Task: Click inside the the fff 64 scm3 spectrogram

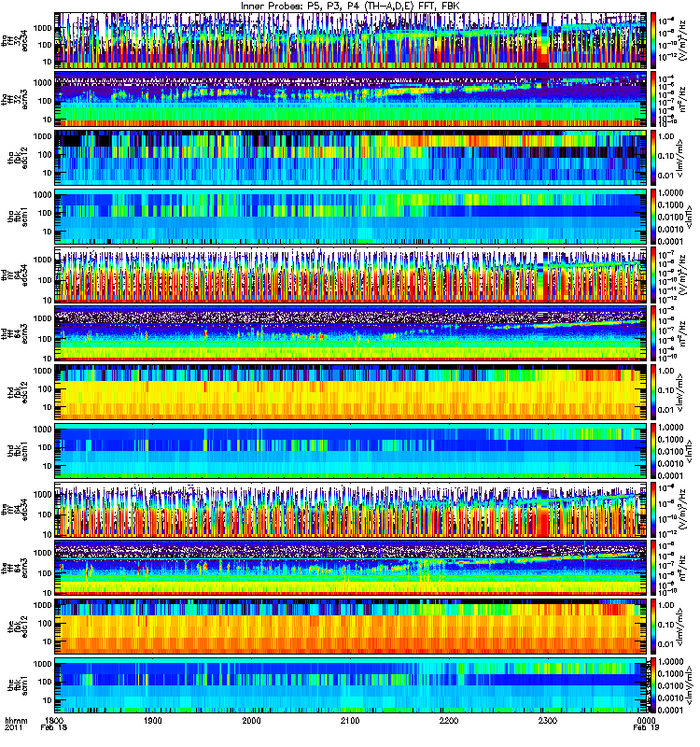Action: (x=351, y=568)
